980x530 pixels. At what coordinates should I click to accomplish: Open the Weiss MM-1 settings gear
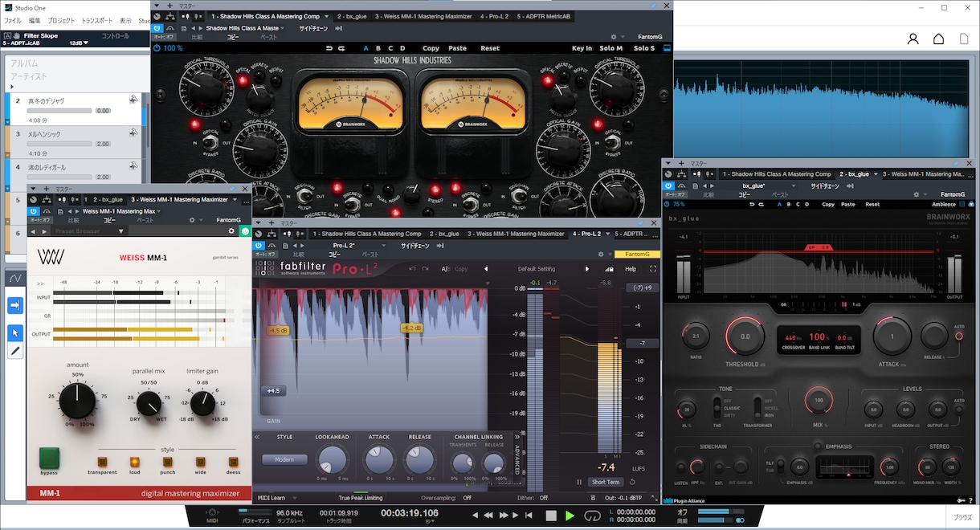[x=231, y=231]
